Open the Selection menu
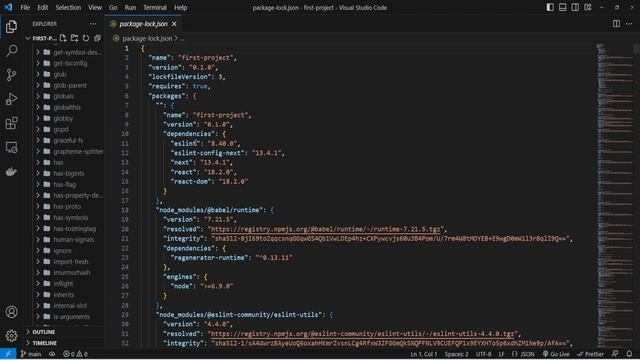The width and height of the screenshot is (640, 360). pos(68,7)
